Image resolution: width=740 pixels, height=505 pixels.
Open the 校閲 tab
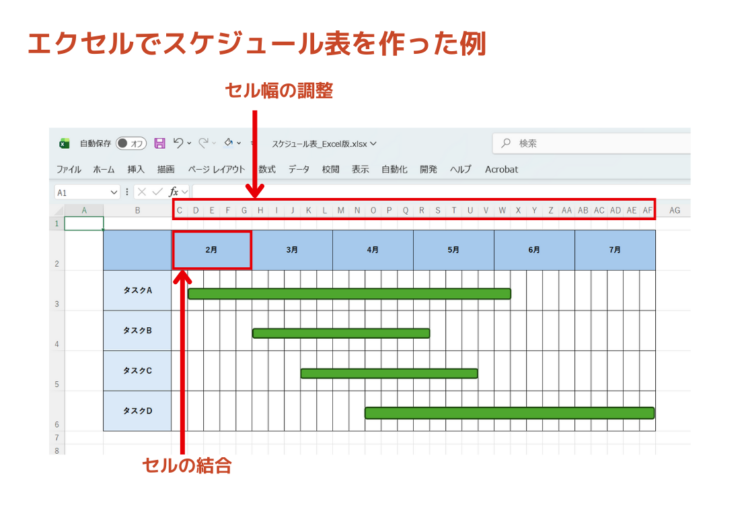point(331,169)
